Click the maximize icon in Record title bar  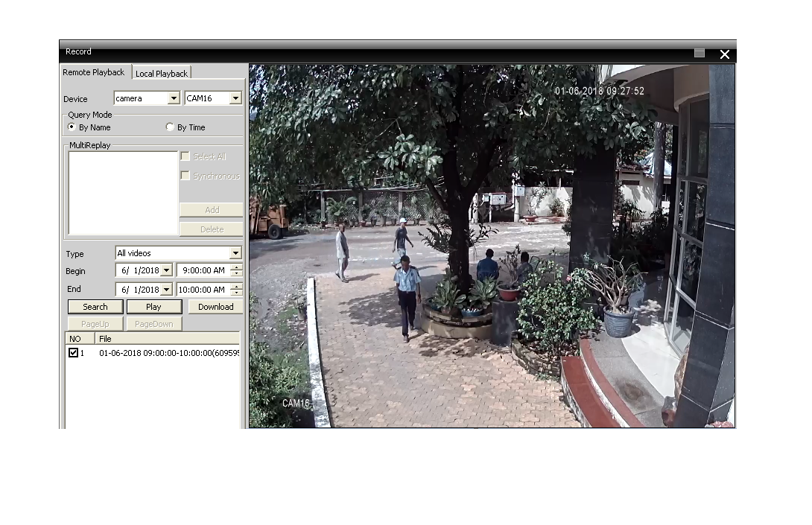pyautogui.click(x=699, y=53)
